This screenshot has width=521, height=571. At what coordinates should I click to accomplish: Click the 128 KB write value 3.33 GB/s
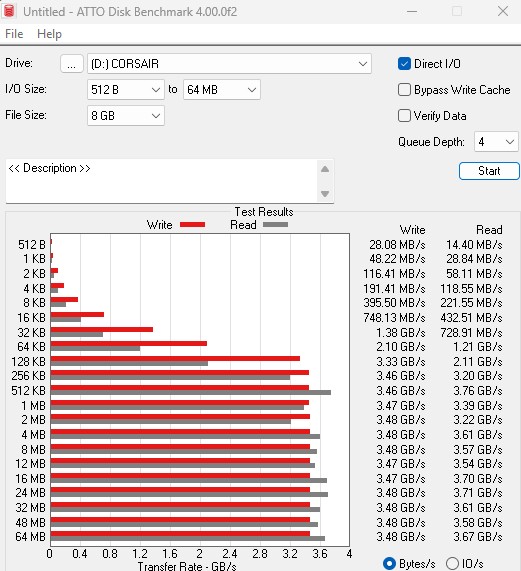400,362
